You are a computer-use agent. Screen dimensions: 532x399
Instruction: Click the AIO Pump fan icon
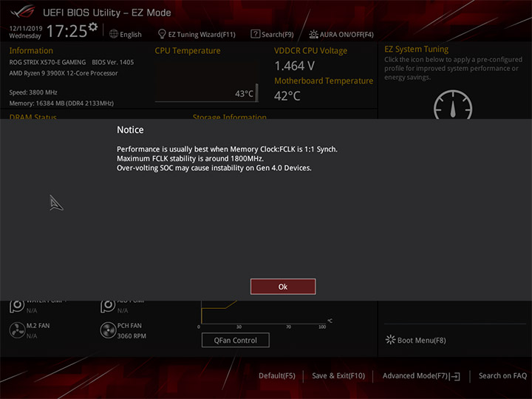click(108, 306)
